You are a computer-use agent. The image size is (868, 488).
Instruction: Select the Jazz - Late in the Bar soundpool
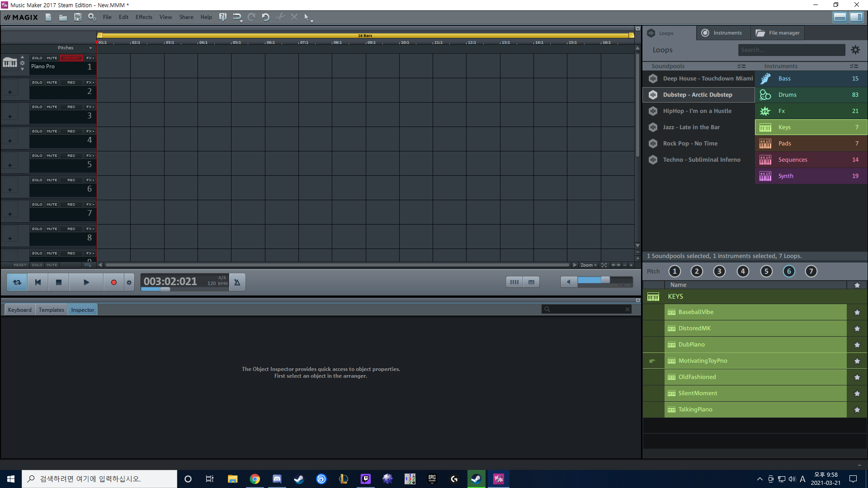(x=691, y=127)
